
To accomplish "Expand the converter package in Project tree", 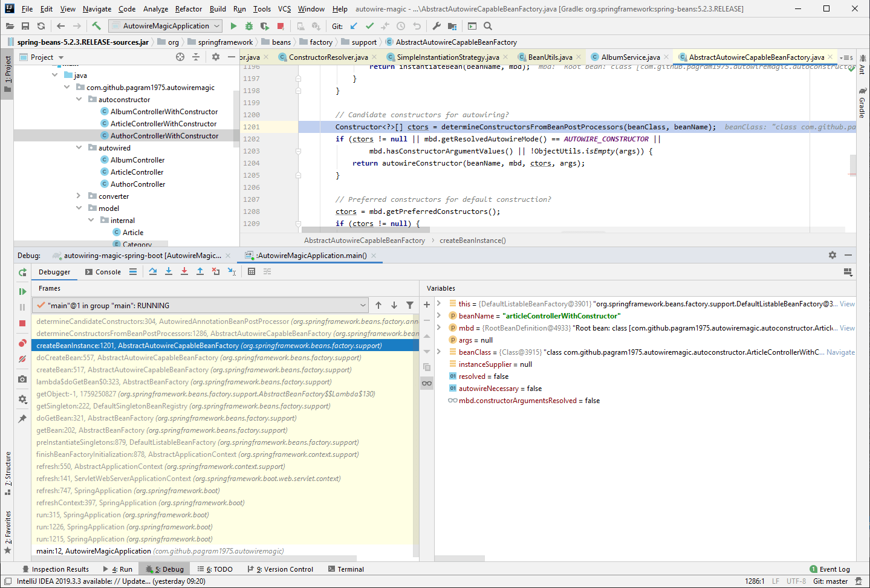I will click(x=77, y=196).
